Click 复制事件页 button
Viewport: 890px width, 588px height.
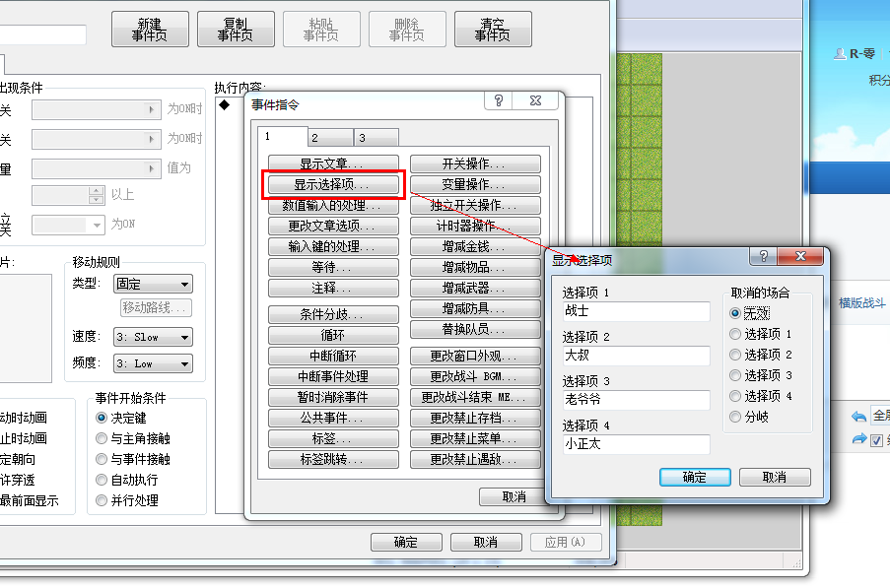tap(236, 30)
